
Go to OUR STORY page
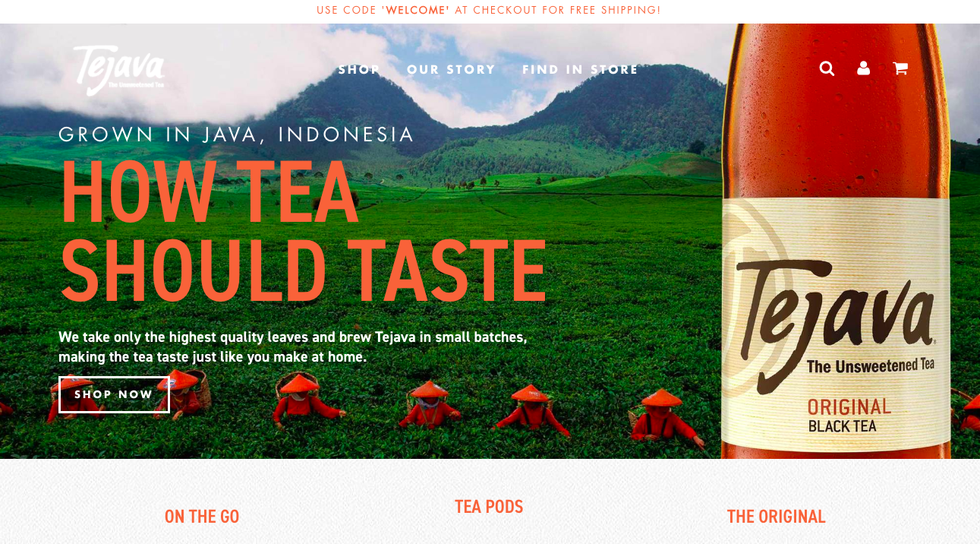click(451, 70)
